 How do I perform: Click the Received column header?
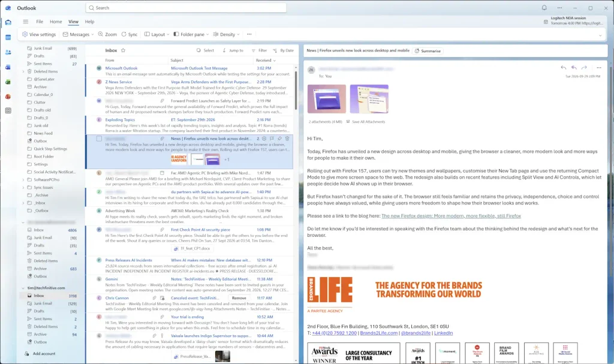coord(266,61)
